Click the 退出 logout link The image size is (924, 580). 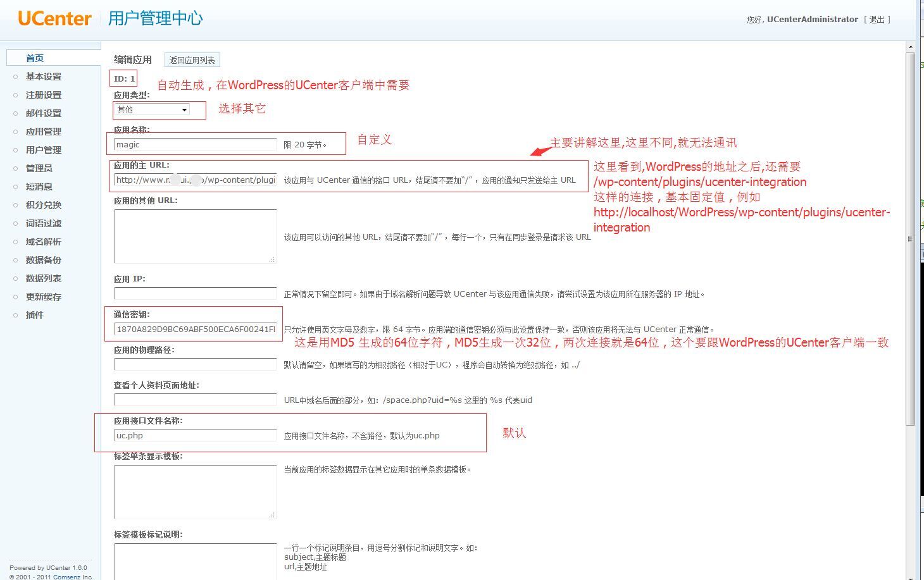pyautogui.click(x=877, y=20)
